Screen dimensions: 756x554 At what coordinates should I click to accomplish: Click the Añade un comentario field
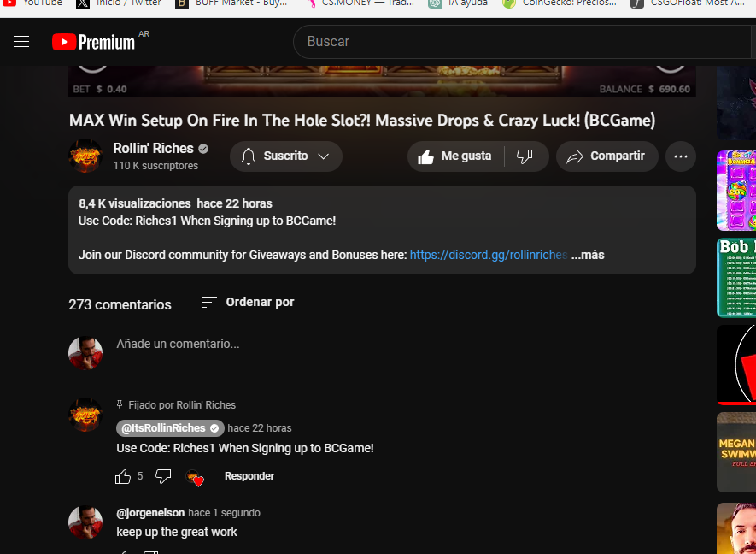click(399, 344)
